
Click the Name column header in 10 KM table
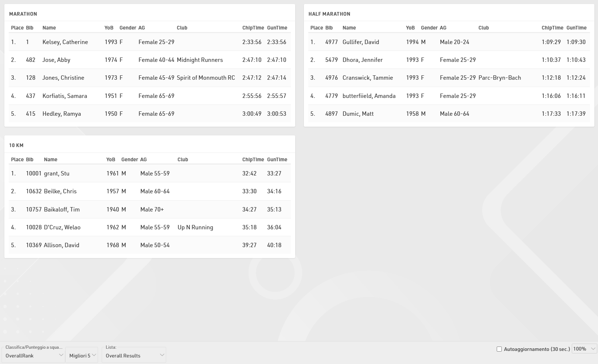(50, 159)
